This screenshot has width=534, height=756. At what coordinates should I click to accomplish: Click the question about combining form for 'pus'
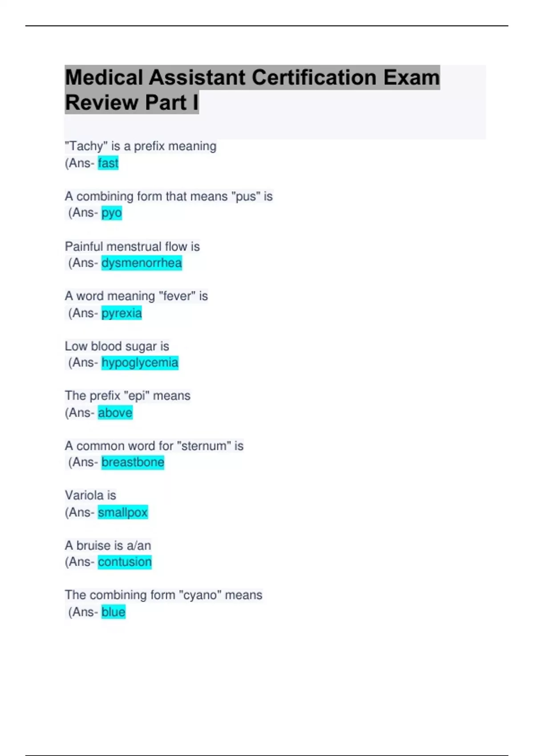click(x=169, y=196)
